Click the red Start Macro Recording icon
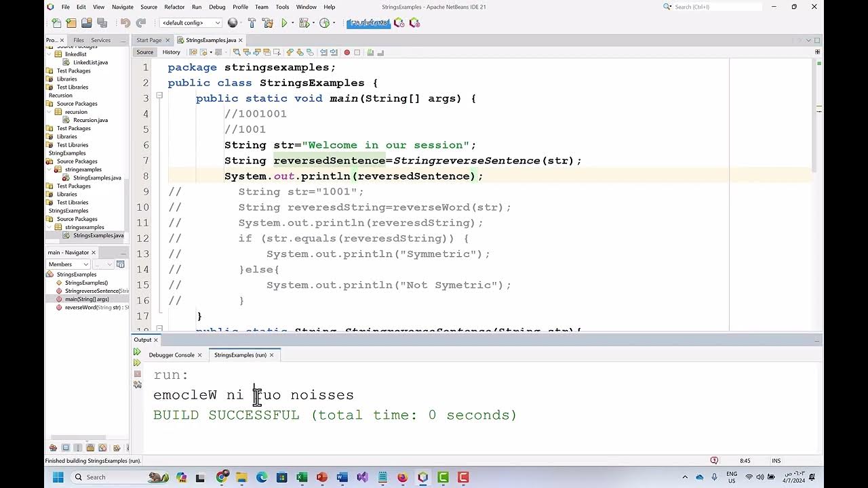This screenshot has height=488, width=868. click(347, 52)
